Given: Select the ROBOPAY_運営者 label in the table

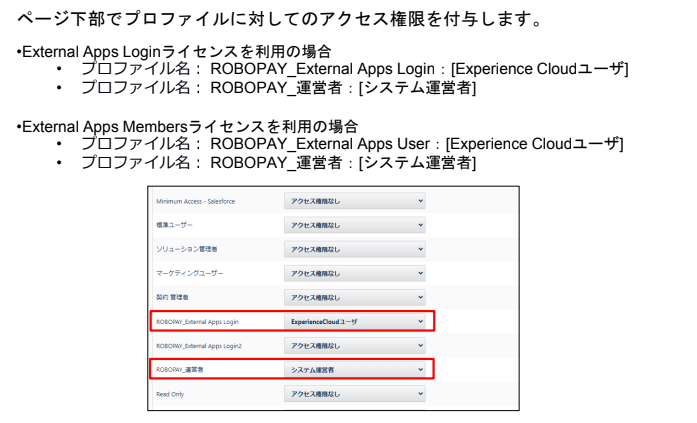Looking at the screenshot, I should pos(180,369).
